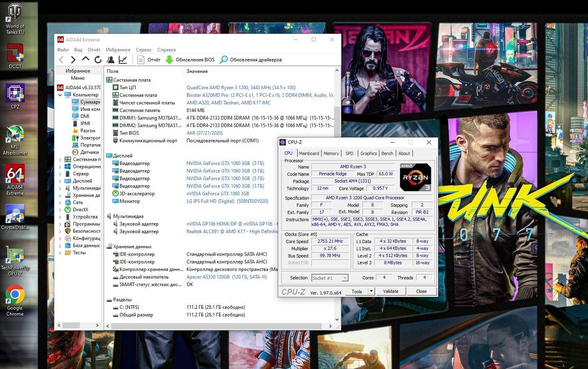Open the Сервис menu in AIDA64
588x369 pixels.
pos(144,50)
